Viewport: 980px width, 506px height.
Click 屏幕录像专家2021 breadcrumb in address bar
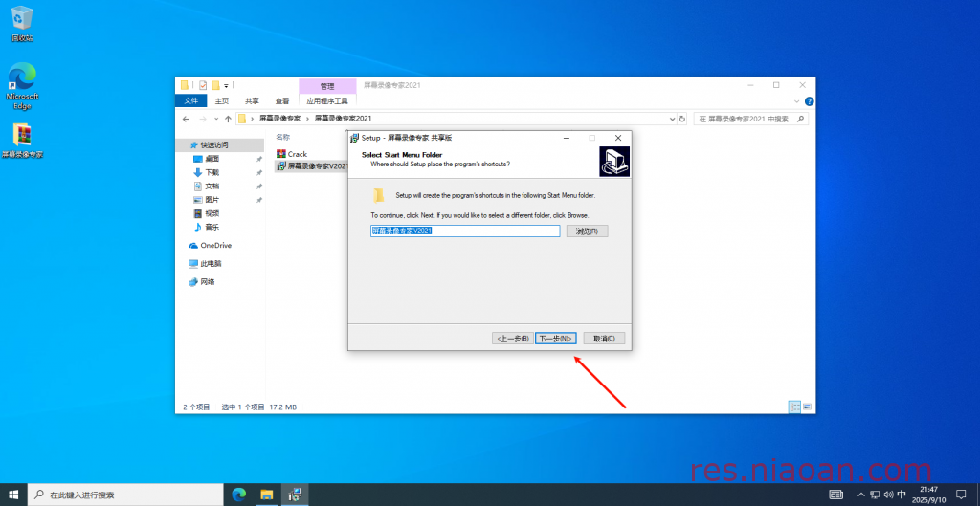[x=343, y=119]
